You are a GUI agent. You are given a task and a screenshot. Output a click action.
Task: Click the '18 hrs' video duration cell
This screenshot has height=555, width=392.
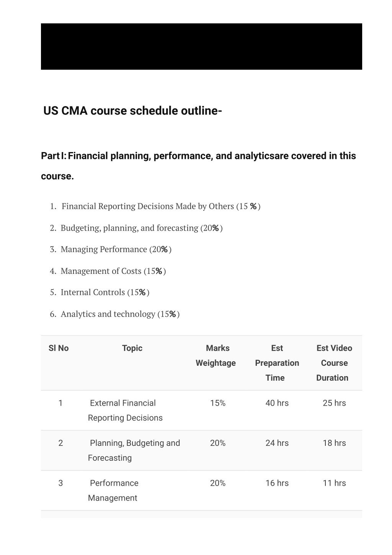pyautogui.click(x=334, y=443)
